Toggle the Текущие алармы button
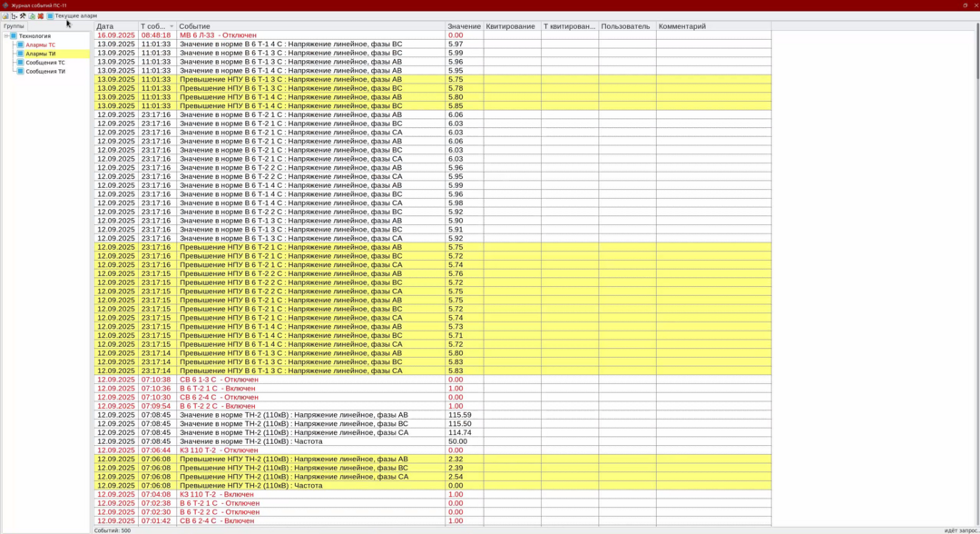 (x=72, y=15)
